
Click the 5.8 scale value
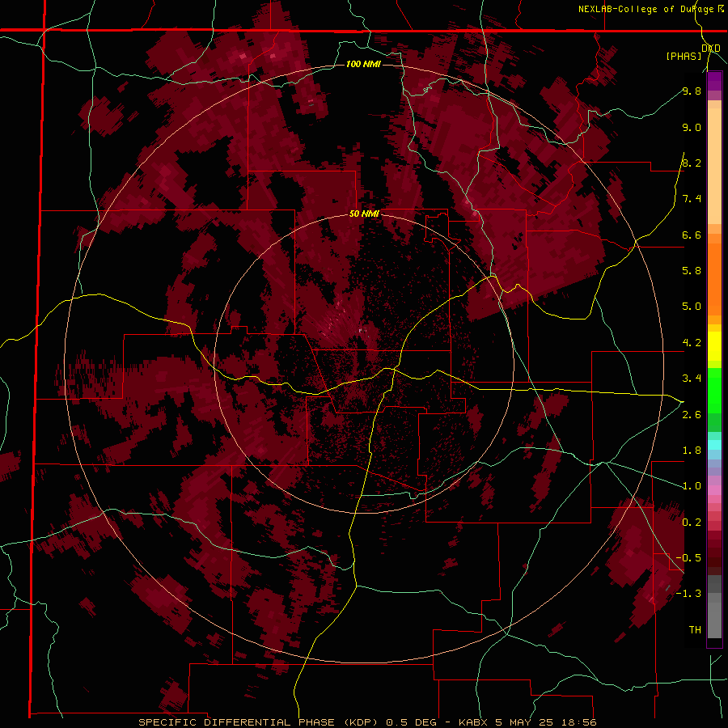692,271
